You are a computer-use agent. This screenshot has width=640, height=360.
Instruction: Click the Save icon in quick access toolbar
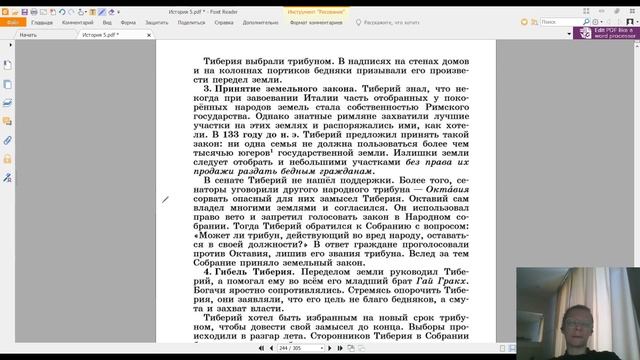[24, 12]
